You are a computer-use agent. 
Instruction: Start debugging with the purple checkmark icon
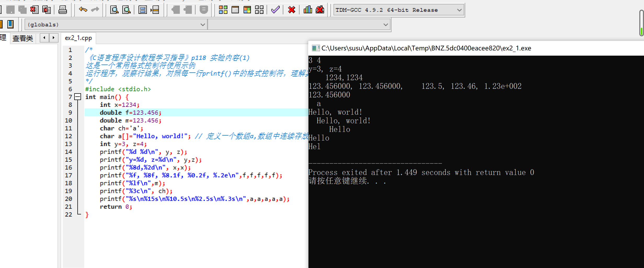point(275,10)
